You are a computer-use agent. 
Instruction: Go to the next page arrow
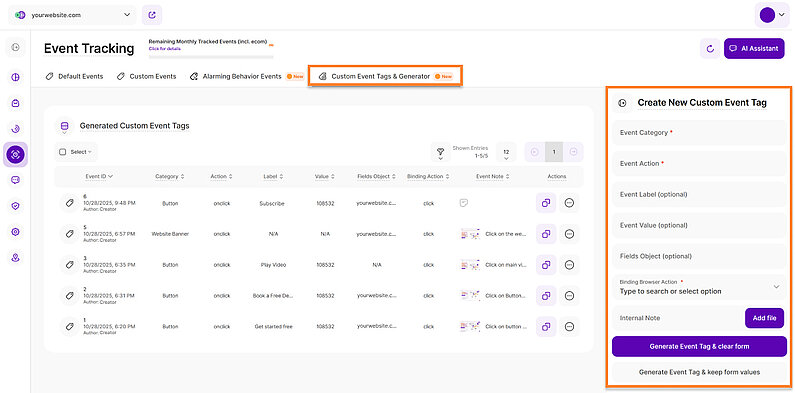[x=573, y=152]
